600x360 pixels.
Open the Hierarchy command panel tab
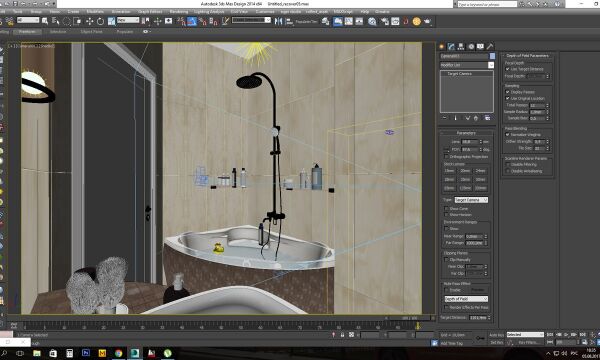coord(461,46)
